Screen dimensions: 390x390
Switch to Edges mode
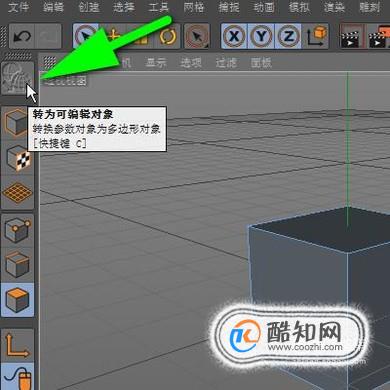[17, 265]
